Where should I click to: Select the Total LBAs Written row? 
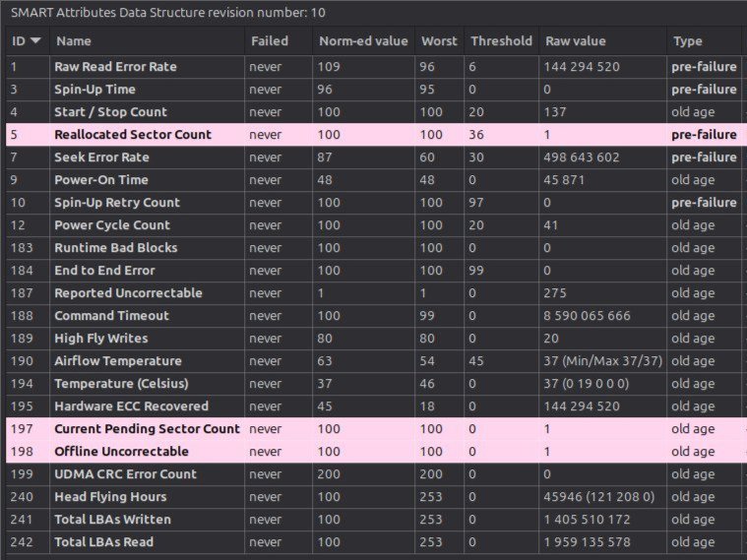pyautogui.click(x=112, y=520)
